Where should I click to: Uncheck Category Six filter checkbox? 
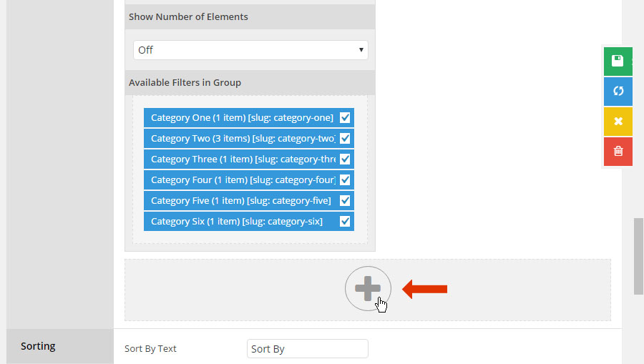coord(345,221)
